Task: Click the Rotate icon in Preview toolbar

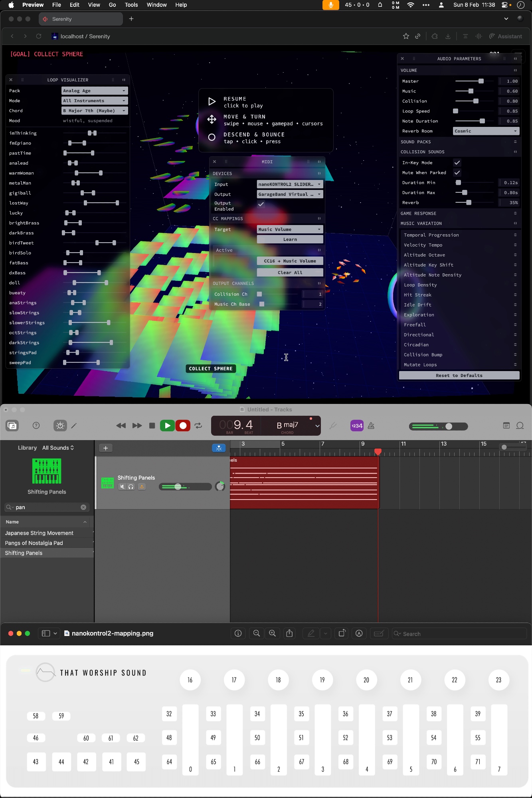Action: click(x=342, y=633)
